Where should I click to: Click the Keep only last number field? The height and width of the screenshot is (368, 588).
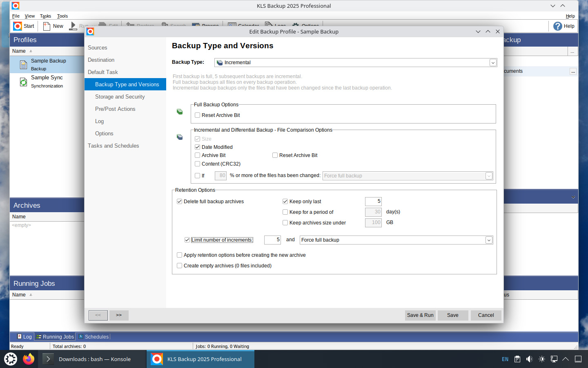(x=373, y=201)
